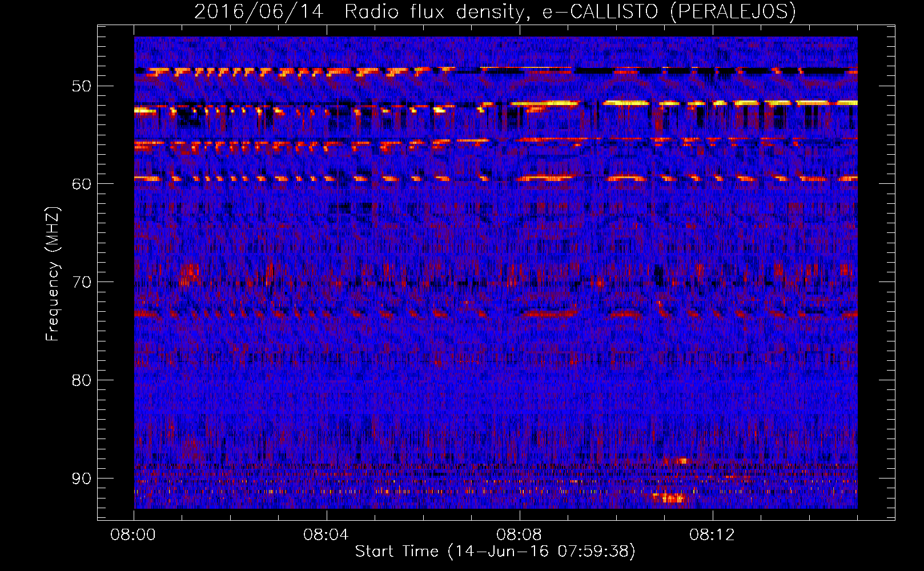
Task: Select the '70' frequency axis label
Action: tap(81, 282)
